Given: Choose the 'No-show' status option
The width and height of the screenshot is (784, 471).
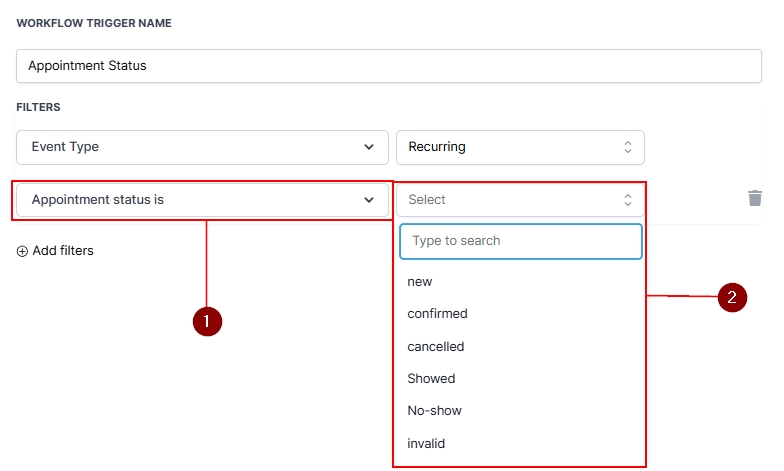Looking at the screenshot, I should pyautogui.click(x=434, y=411).
